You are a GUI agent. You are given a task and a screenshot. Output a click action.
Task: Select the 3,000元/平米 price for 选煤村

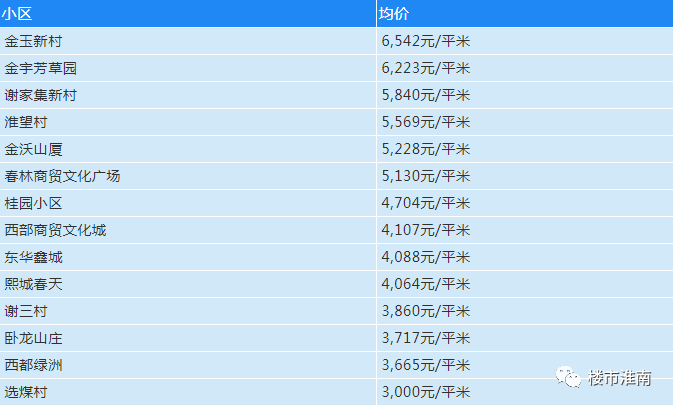tap(426, 392)
